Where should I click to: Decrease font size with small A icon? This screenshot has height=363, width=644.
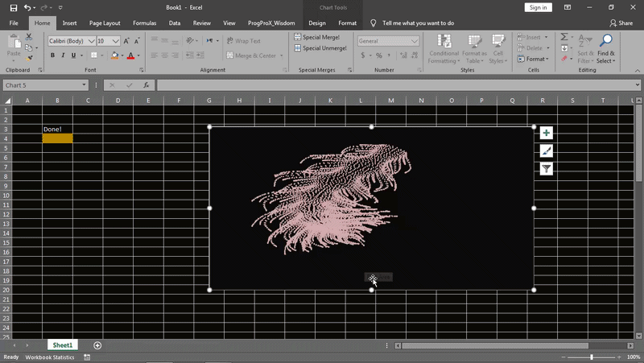(137, 41)
